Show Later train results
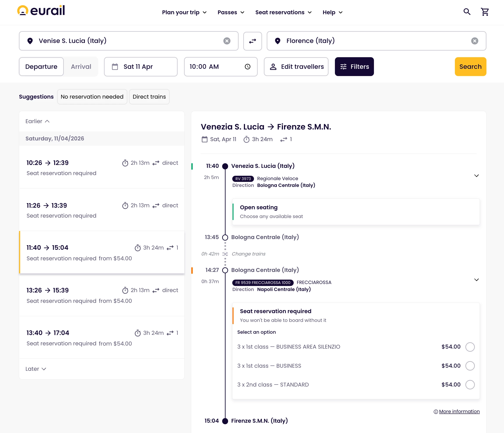This screenshot has height=433, width=504. 36,369
